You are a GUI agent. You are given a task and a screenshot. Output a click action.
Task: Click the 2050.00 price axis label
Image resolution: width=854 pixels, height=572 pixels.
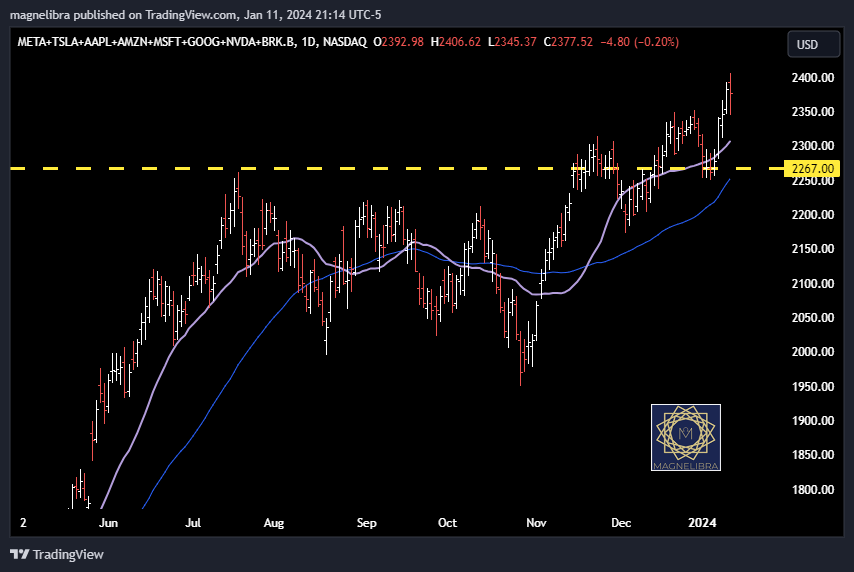(x=813, y=318)
